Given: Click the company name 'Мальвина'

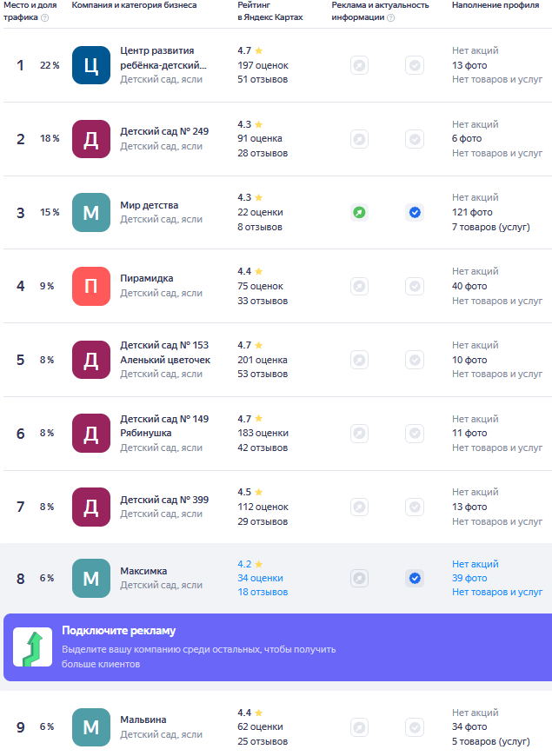Looking at the screenshot, I should (x=143, y=720).
